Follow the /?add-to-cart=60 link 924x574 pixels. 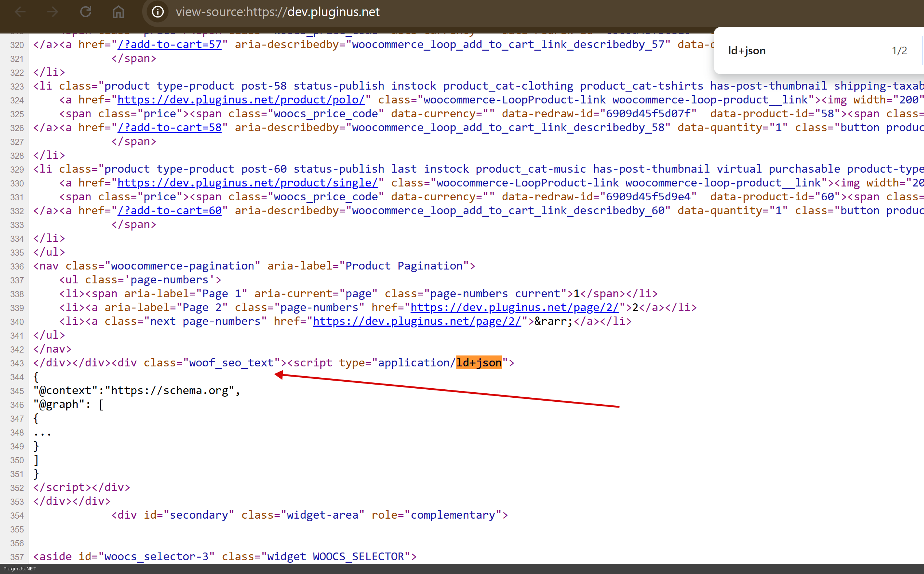point(169,211)
